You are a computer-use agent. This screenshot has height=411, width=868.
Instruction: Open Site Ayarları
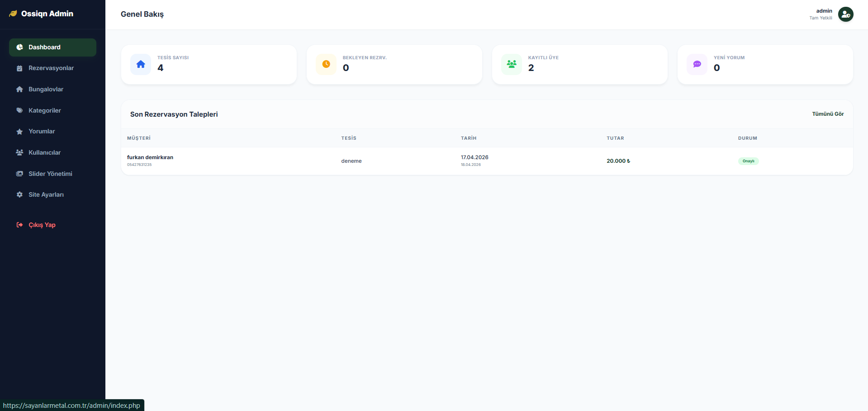point(52,195)
